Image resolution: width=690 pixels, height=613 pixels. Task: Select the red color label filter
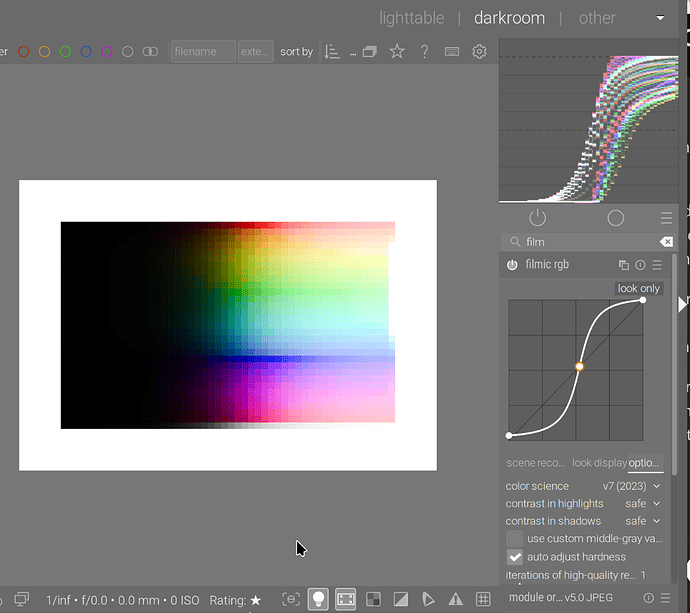click(x=24, y=52)
